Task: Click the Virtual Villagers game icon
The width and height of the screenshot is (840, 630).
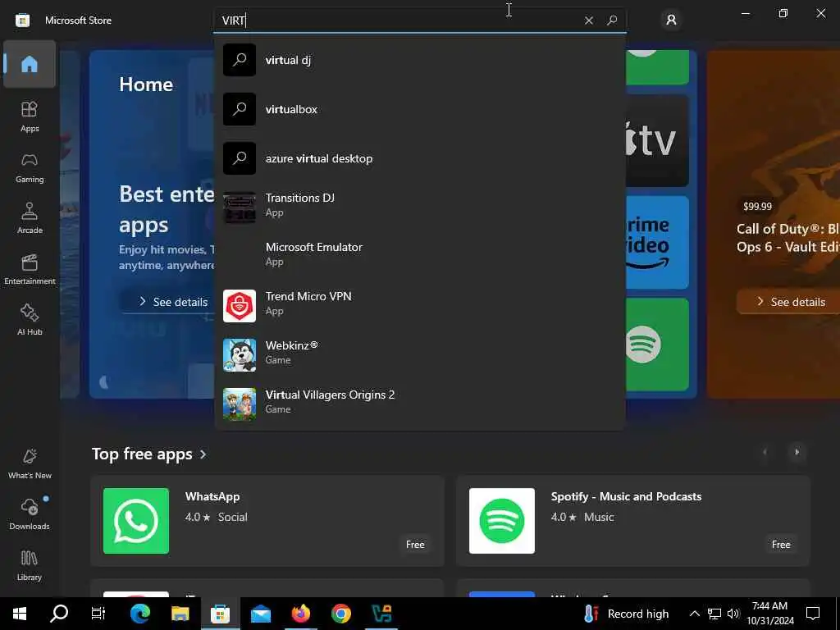Action: point(240,404)
